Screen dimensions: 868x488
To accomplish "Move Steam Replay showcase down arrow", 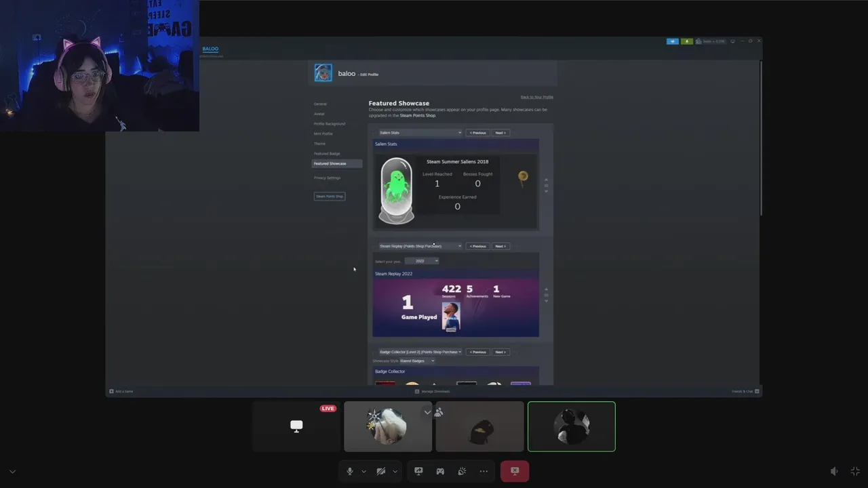I will tap(547, 301).
